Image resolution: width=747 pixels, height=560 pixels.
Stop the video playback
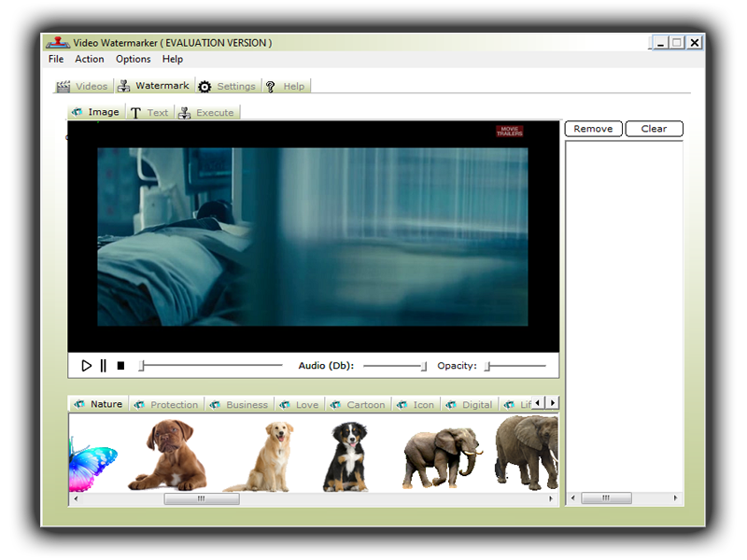(x=121, y=366)
